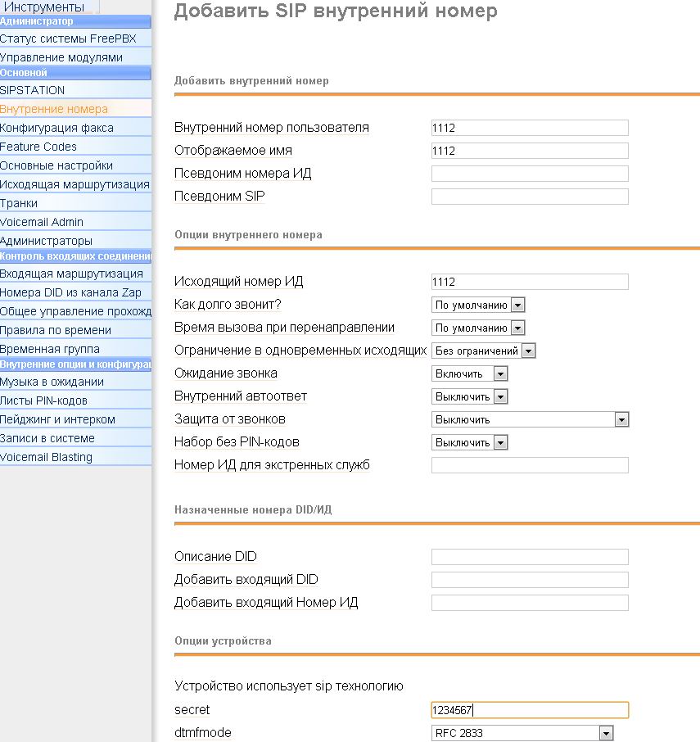Screen dimensions: 700x742
Task: Click Исходящий номер ИД field
Action: pyautogui.click(x=530, y=282)
